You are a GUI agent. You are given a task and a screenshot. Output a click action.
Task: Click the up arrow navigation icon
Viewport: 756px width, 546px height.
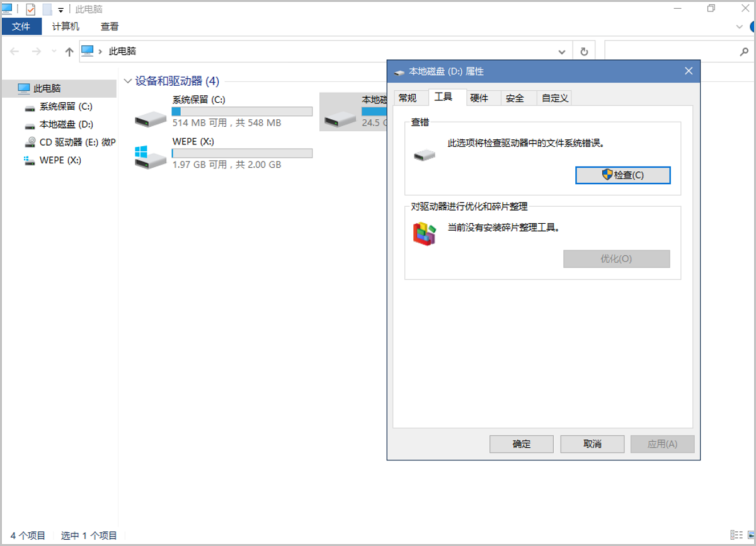tap(69, 52)
